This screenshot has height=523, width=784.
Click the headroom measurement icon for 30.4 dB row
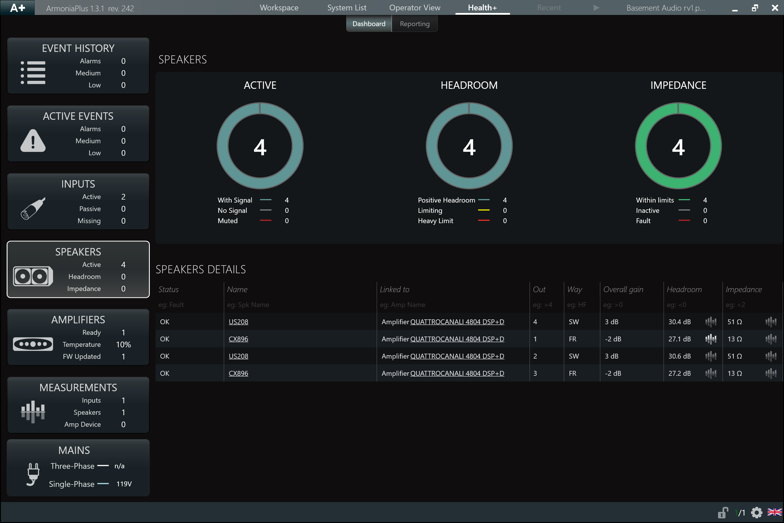coord(711,322)
